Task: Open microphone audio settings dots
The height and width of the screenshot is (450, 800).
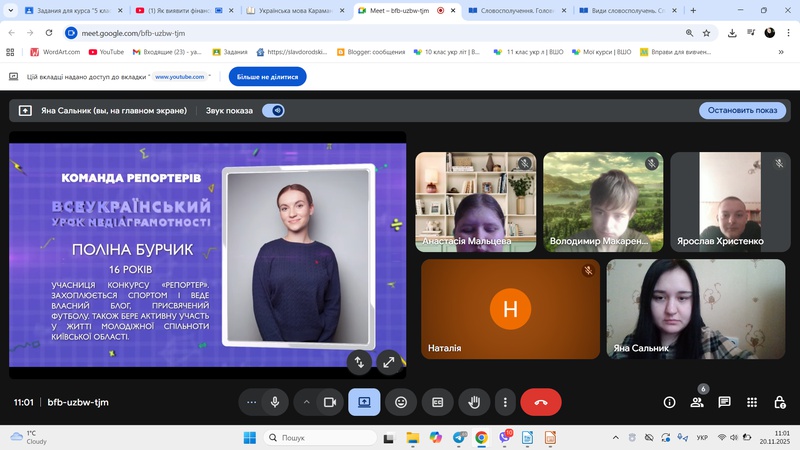Action: point(252,402)
